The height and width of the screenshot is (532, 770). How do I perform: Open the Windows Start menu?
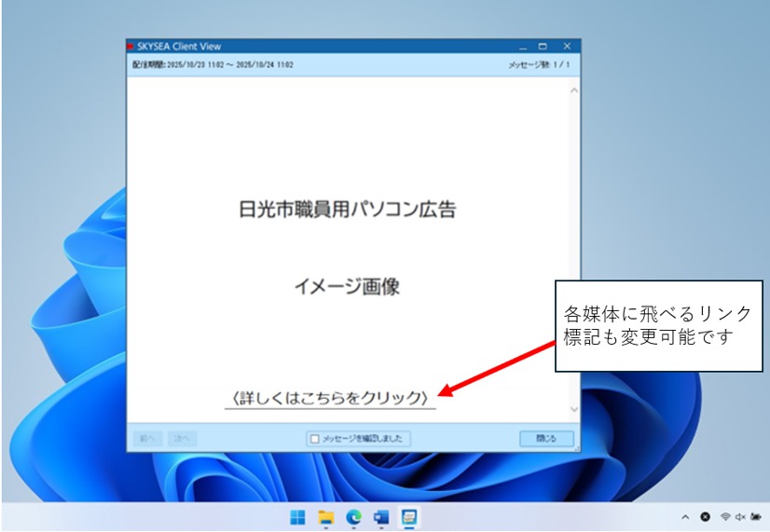tap(297, 517)
